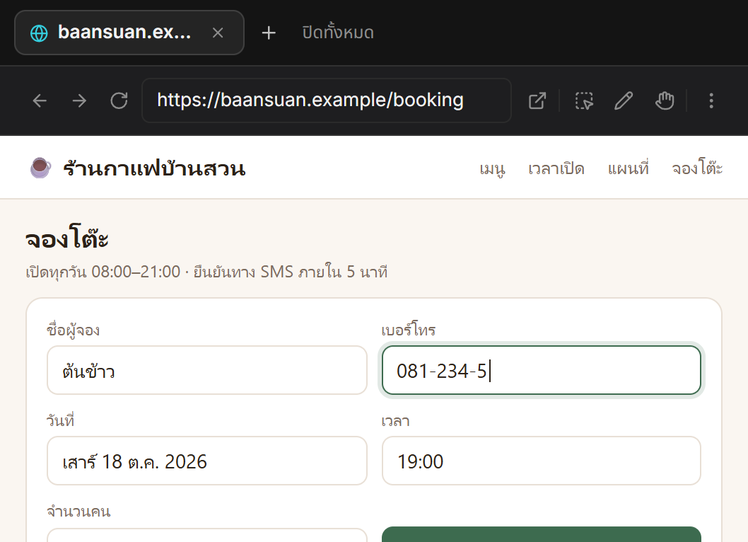The height and width of the screenshot is (542, 748).
Task: Click the จำนวนคน label
Action: click(78, 511)
